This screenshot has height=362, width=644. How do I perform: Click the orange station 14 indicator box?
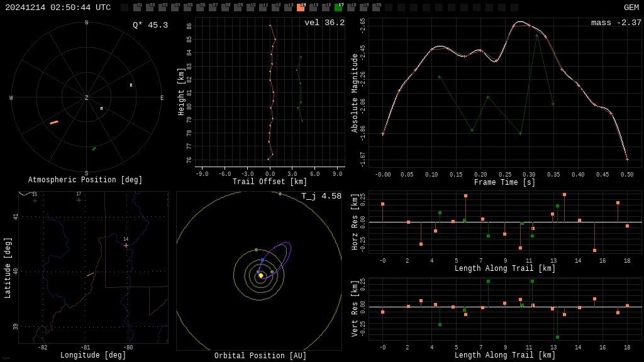pos(301,8)
